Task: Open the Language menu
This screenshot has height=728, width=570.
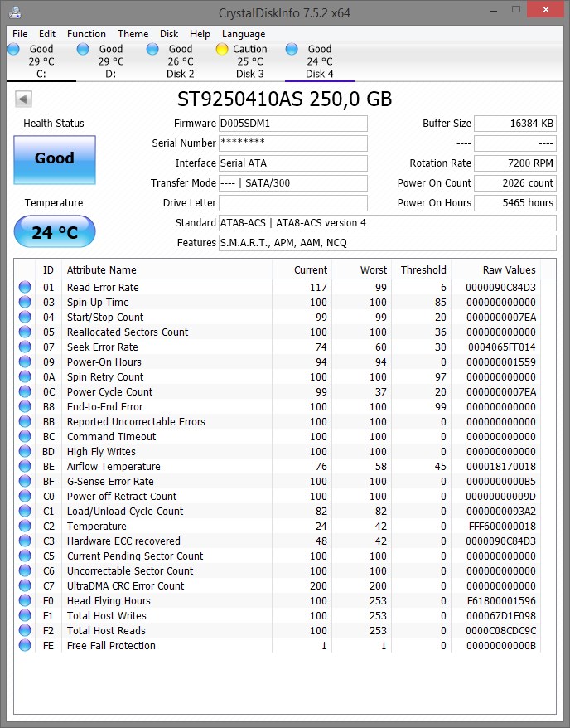Action: 244,34
